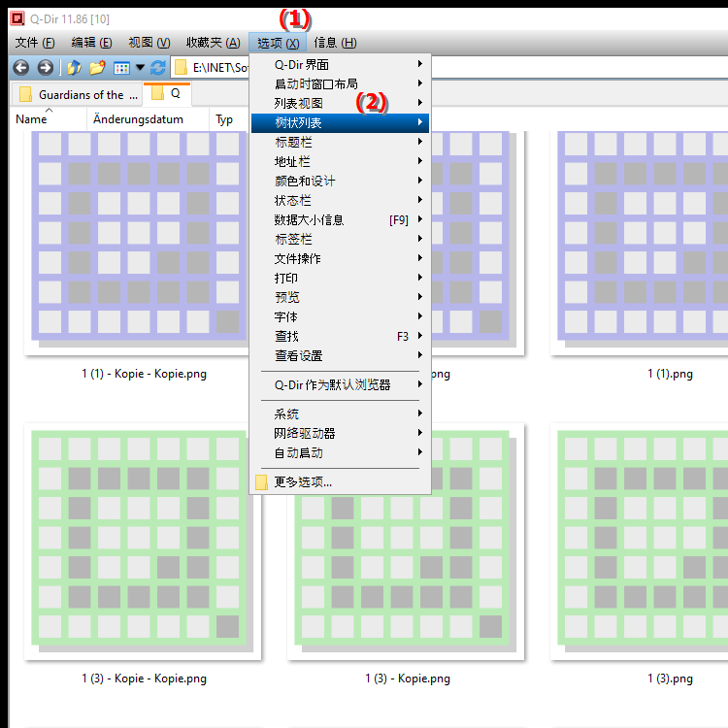Select the Guardians of the ... tab
The height and width of the screenshot is (728, 728).
point(77,95)
